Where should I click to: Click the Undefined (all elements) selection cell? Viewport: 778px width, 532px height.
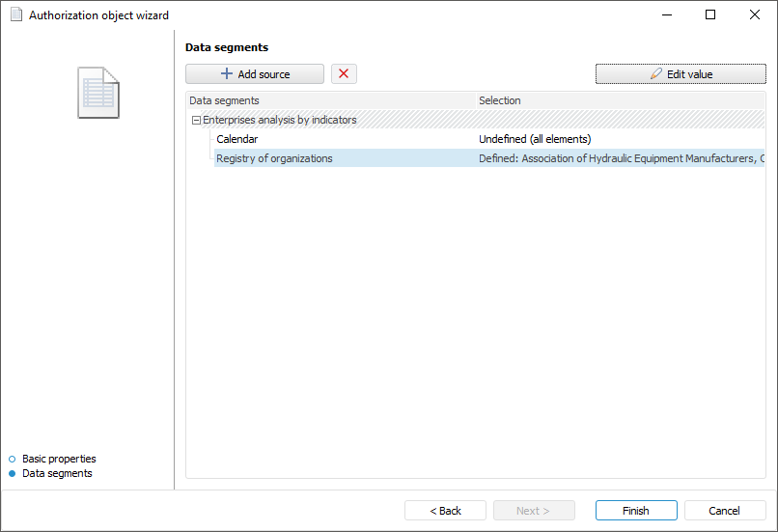coord(535,139)
